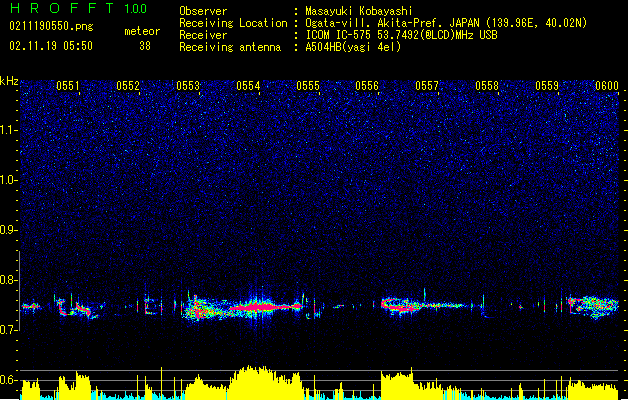Click the meteor echo burst near 0556

[x=401, y=305]
